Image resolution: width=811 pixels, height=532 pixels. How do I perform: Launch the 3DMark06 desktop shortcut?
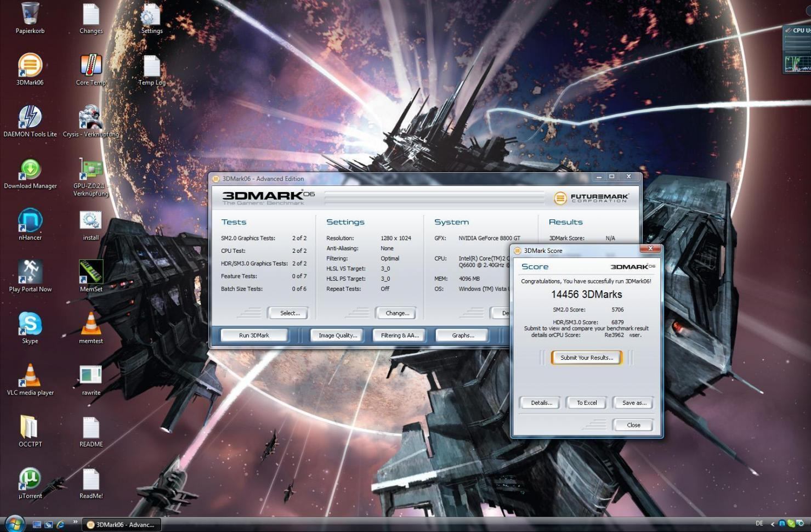coord(30,69)
